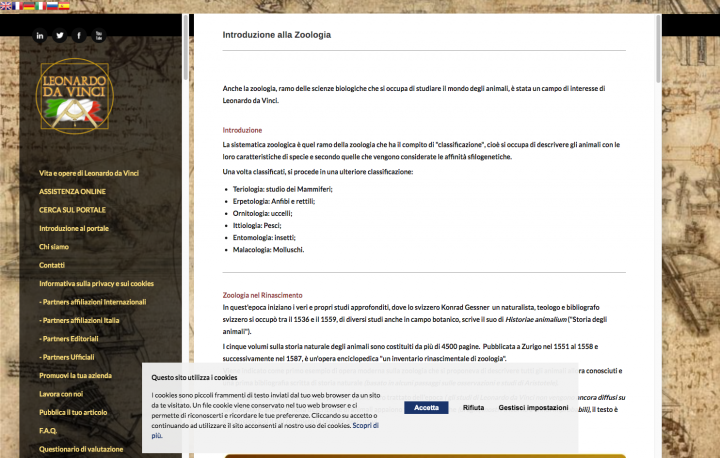This screenshot has height=458, width=720.
Task: Open the F.A.Q. page
Action: [x=48, y=430]
